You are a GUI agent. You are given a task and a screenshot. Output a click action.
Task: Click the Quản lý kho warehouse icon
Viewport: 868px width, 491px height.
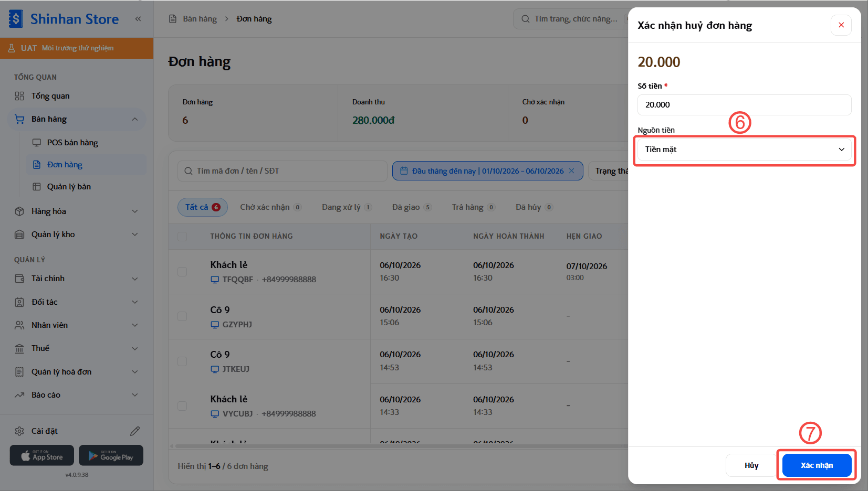click(19, 234)
